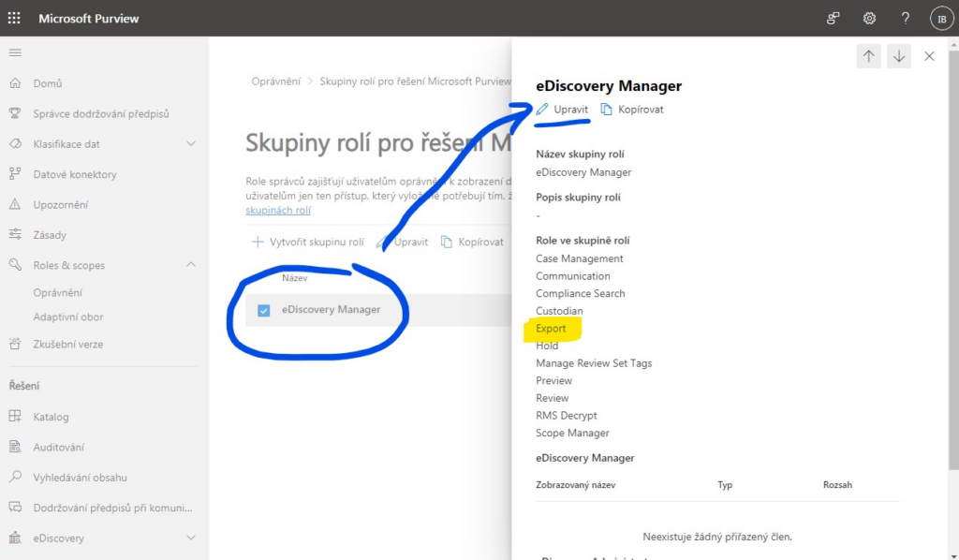Click the Zkušební verze gift icon
Viewport: 959px width, 560px height.
[15, 344]
